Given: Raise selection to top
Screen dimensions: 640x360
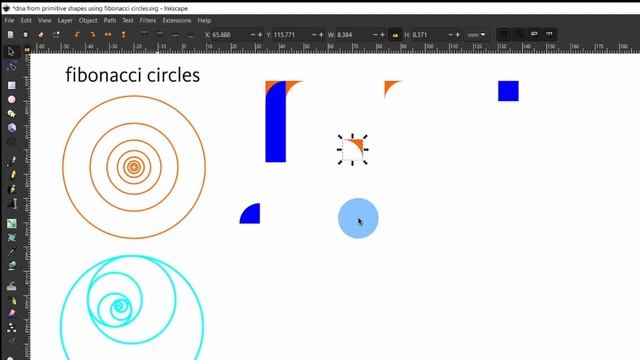Looking at the screenshot, I should (144, 35).
